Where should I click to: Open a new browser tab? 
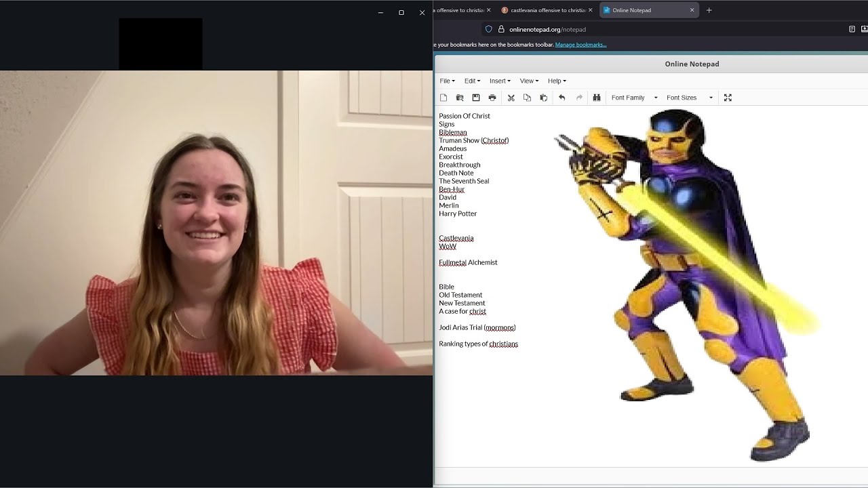(x=709, y=10)
